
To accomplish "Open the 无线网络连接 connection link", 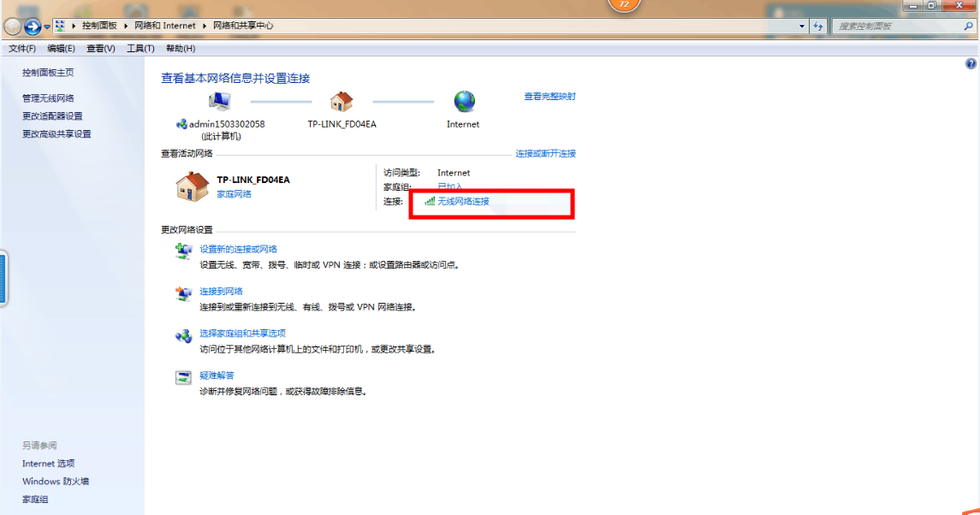I will point(463,201).
